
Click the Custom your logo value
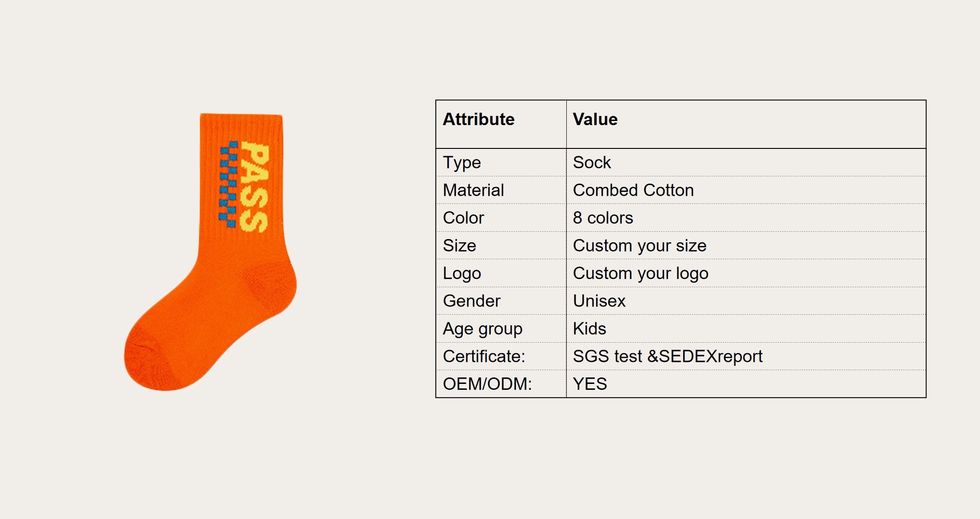(x=641, y=273)
